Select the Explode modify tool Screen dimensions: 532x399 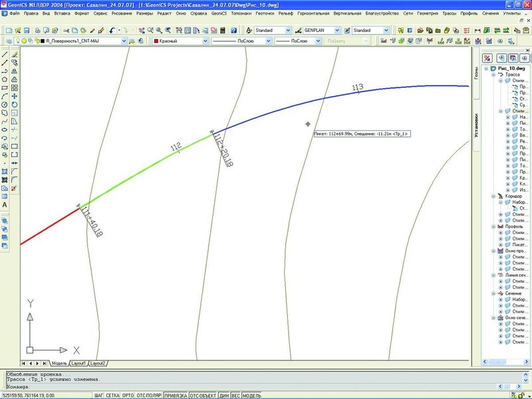[x=14, y=188]
